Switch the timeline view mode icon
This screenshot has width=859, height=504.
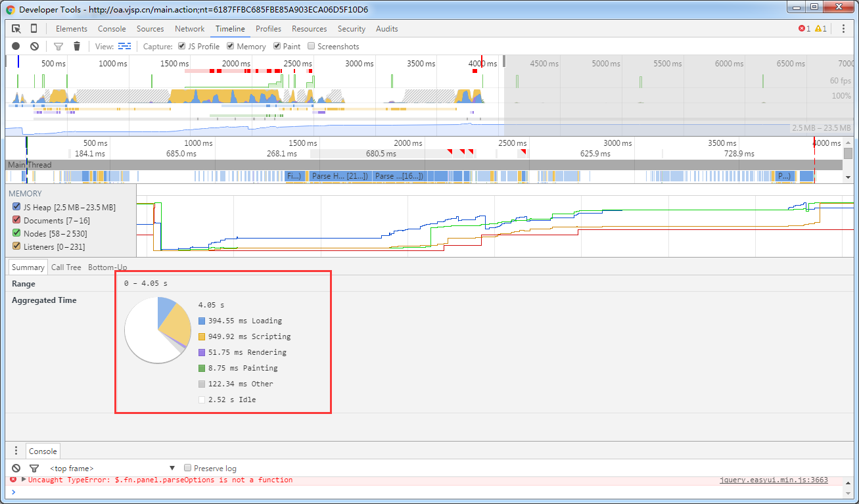[124, 47]
